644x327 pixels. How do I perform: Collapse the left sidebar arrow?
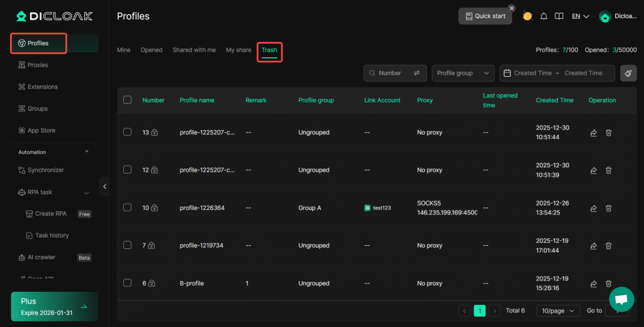(104, 186)
